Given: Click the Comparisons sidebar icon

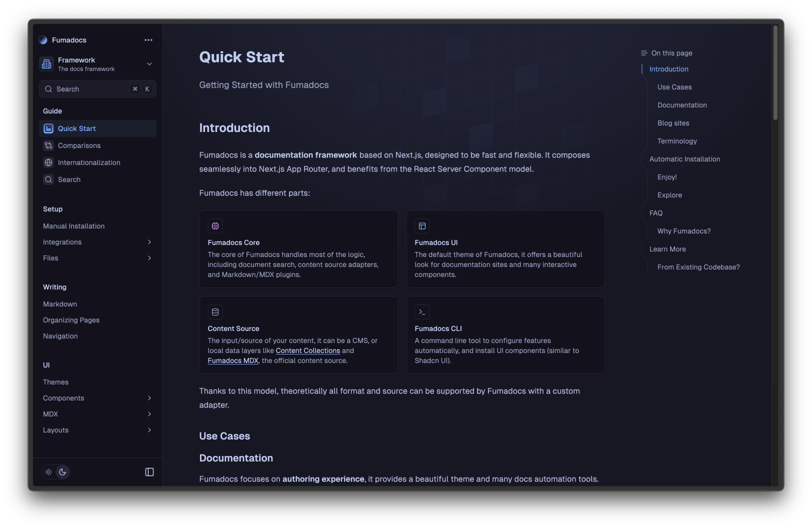Looking at the screenshot, I should (48, 145).
